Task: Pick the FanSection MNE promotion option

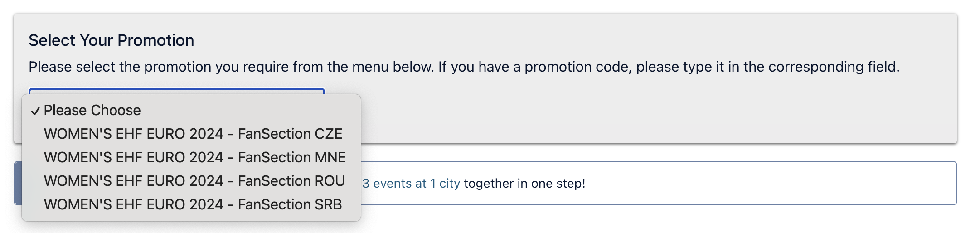Action: click(x=194, y=157)
